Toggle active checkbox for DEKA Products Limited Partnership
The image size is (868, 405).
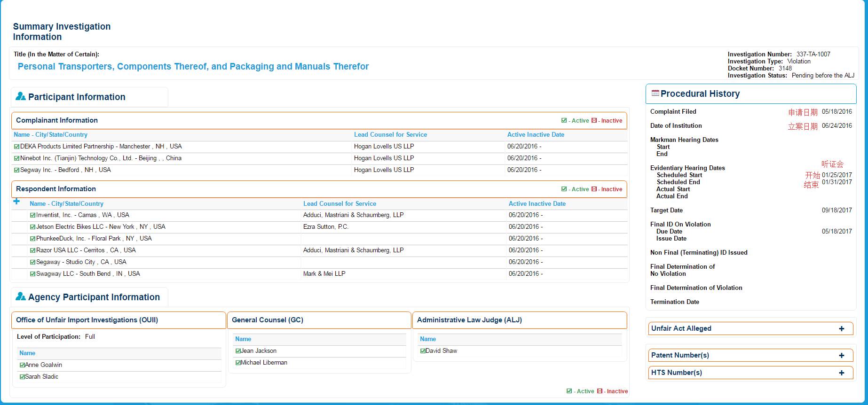17,147
